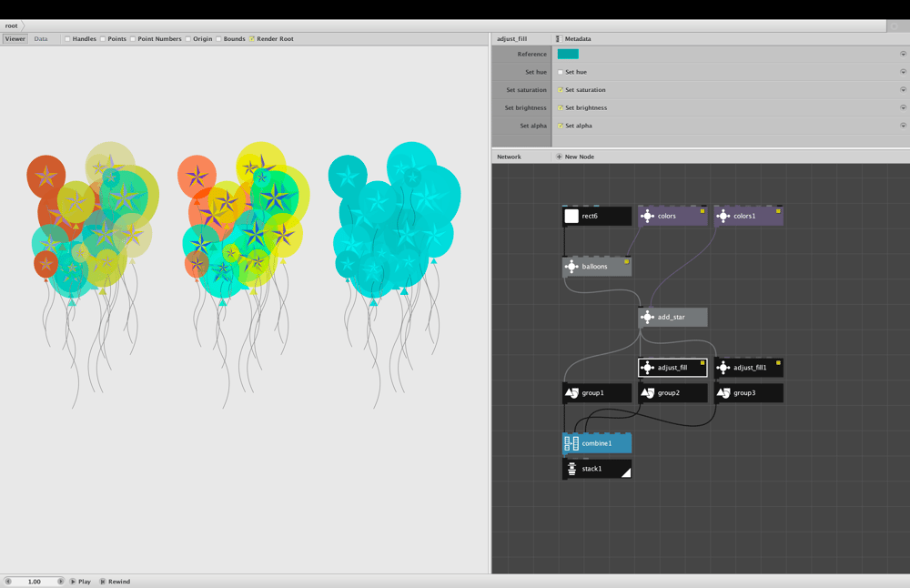Click the stack1 node rendered corner flag
Screen dimensions: 910x588
tap(626, 472)
